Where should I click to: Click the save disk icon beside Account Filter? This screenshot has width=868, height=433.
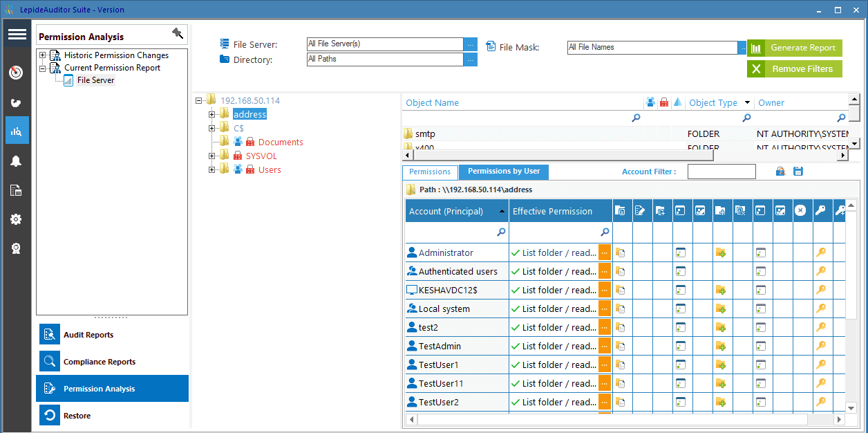(798, 172)
